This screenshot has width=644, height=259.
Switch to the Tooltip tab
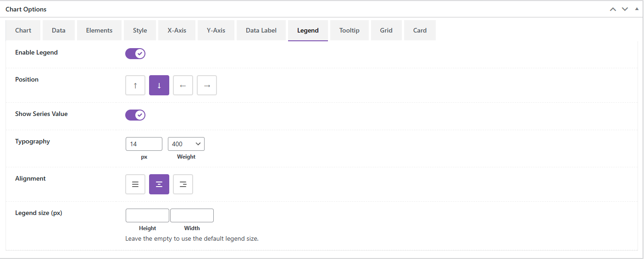350,30
